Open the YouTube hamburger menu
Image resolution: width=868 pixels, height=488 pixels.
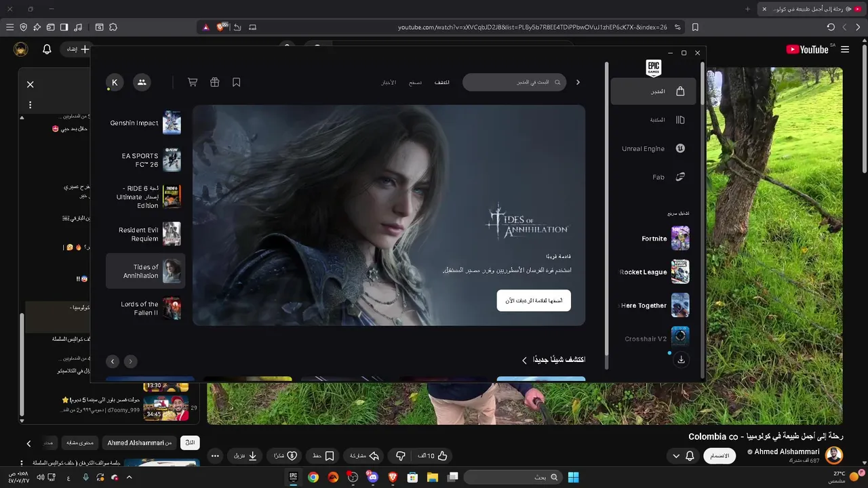click(x=845, y=49)
